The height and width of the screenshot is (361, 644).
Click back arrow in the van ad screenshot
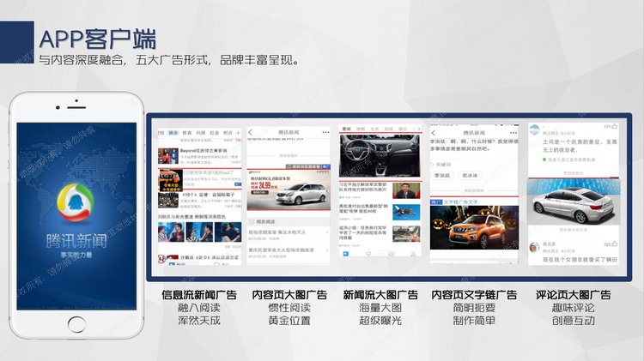point(250,132)
